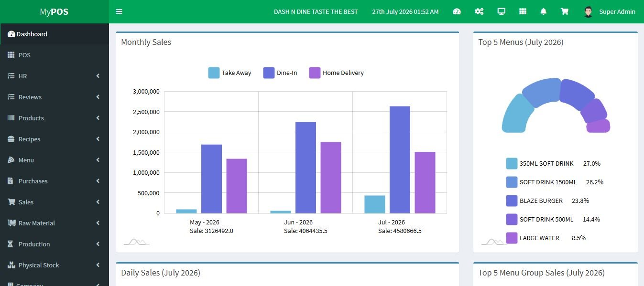This screenshot has height=286, width=644.
Task: Expand the Raw Material submenu arrow
Action: pyautogui.click(x=98, y=223)
